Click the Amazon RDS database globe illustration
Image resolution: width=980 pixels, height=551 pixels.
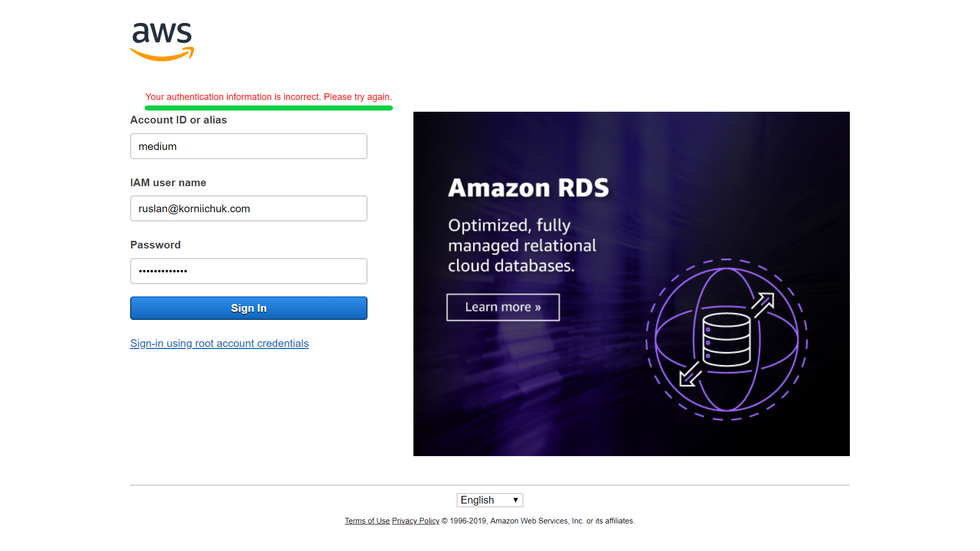tap(726, 339)
